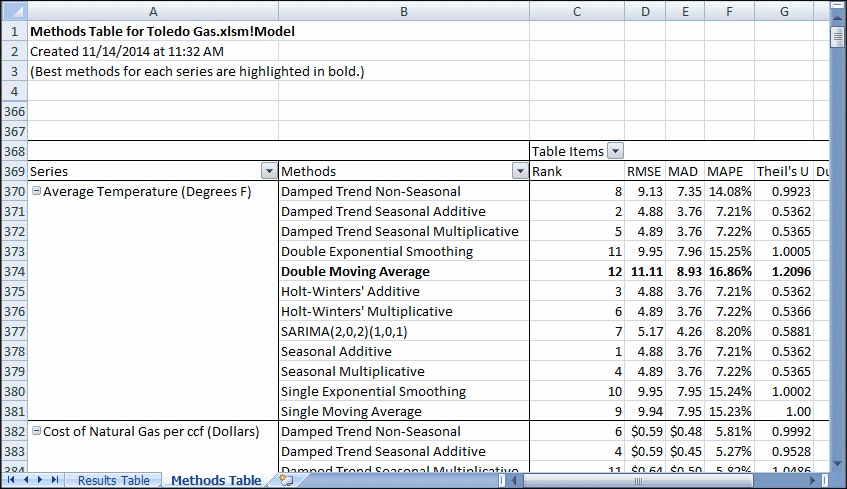Click the 'Theil's U' column heading cell
847x489 pixels.
pyautogui.click(x=784, y=171)
